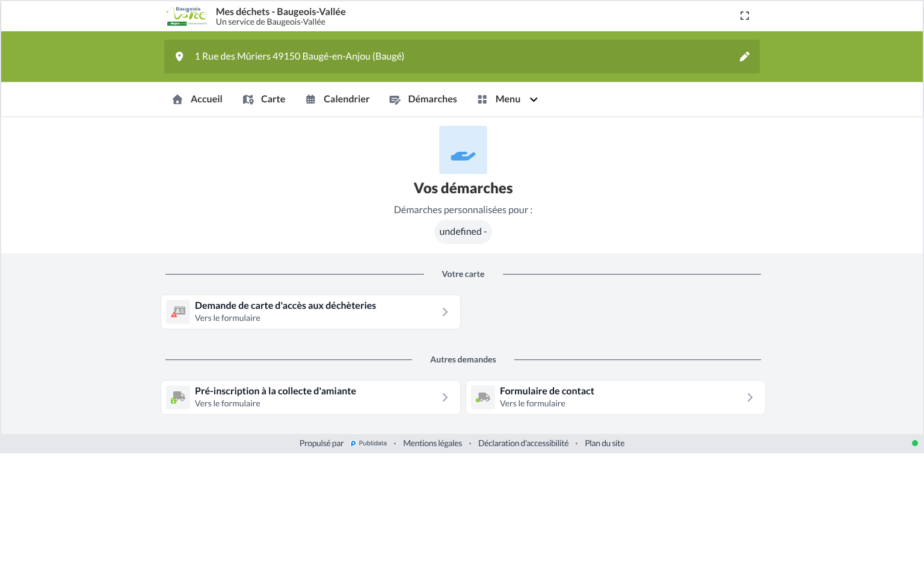Screen dimensions: 924x578
Task: Click the truck icon for contact form
Action: [x=483, y=397]
